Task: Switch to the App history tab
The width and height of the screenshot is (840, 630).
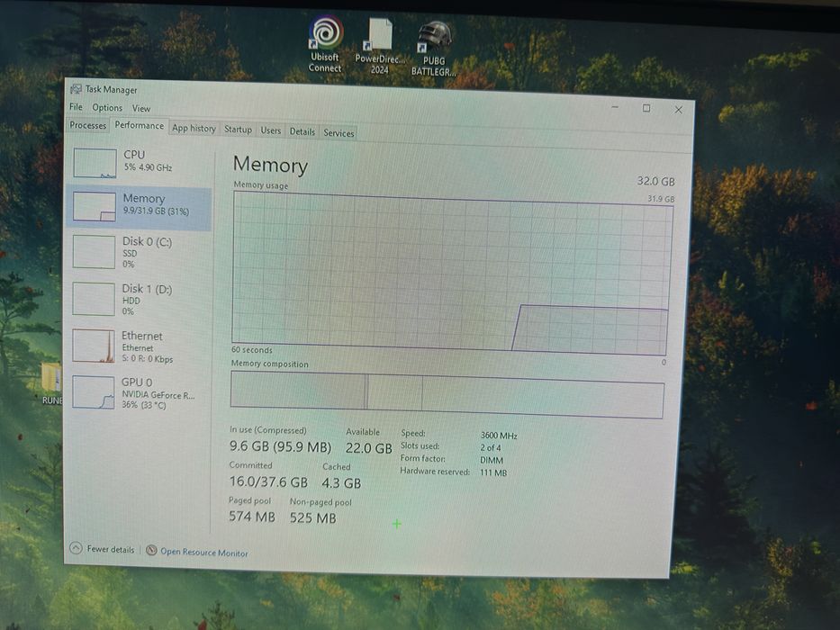Action: click(194, 128)
